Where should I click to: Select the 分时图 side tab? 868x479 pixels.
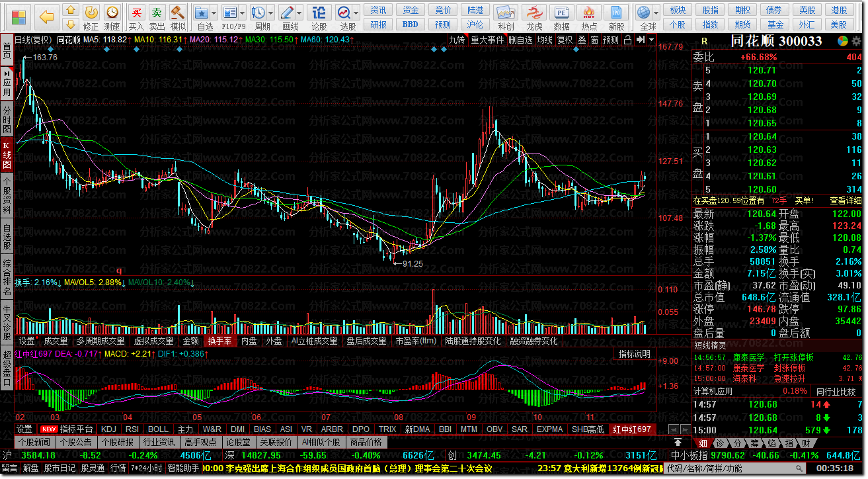click(x=7, y=120)
